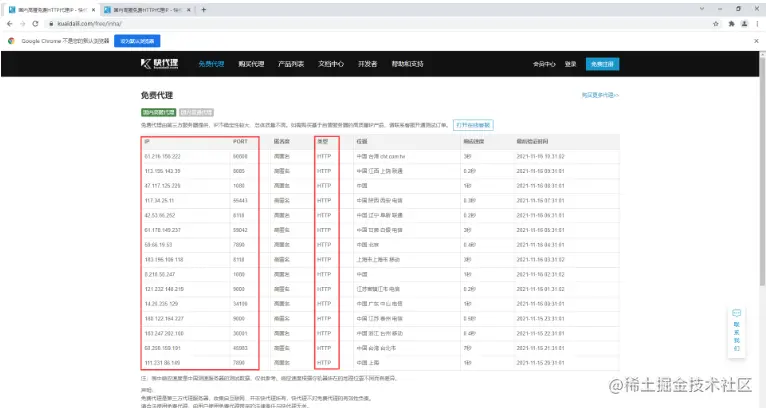Click the outlined online customer service button
Image resolution: width=766 pixels, height=408 pixels.
pos(473,125)
